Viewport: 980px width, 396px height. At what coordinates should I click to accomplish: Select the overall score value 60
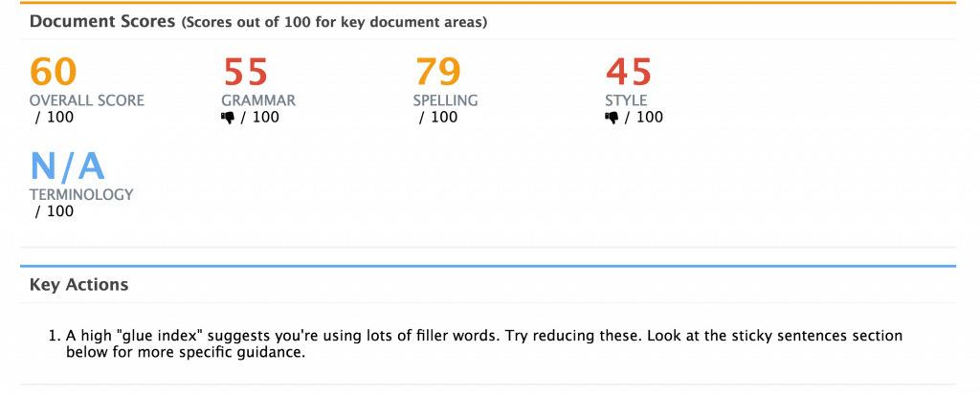tap(54, 74)
